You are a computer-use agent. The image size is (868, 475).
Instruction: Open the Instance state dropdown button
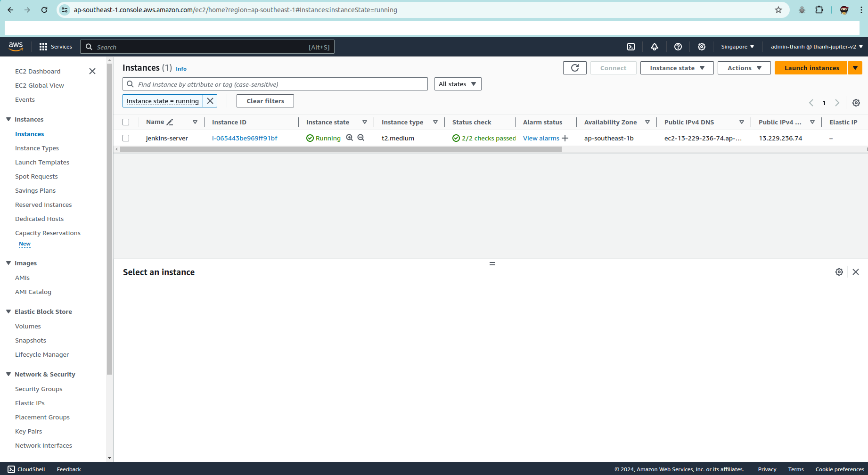[x=677, y=68]
